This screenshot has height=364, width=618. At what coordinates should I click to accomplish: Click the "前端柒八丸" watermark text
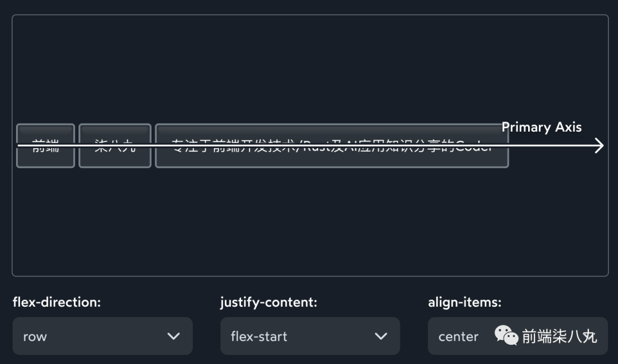(x=559, y=337)
